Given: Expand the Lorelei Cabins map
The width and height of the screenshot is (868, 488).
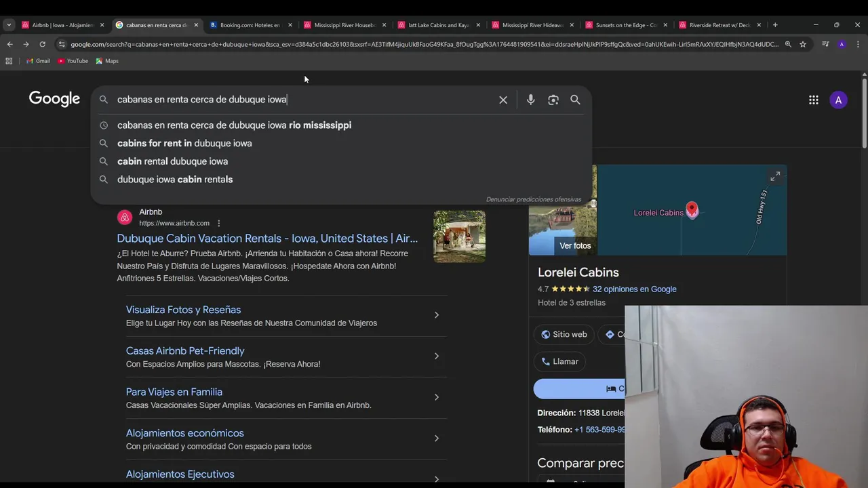Looking at the screenshot, I should tap(775, 176).
